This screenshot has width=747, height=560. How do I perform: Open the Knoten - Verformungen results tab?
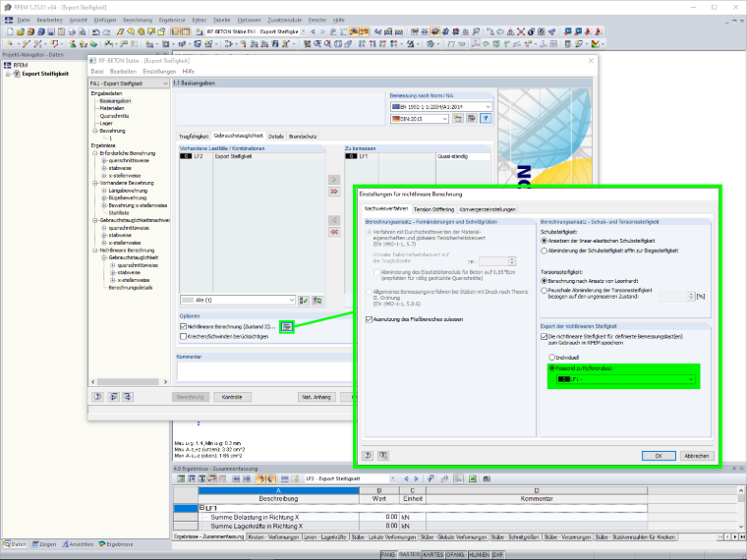[x=273, y=537]
